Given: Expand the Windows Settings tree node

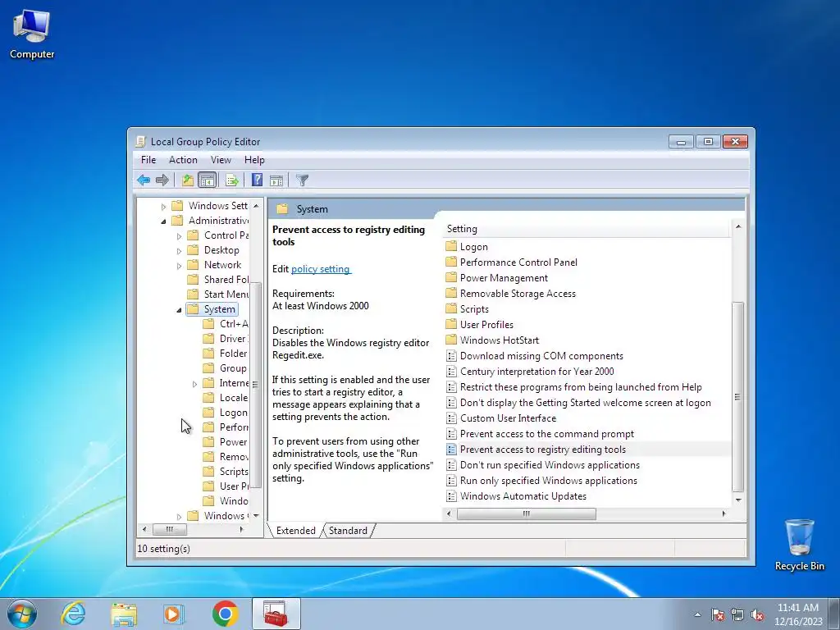Looking at the screenshot, I should point(163,206).
